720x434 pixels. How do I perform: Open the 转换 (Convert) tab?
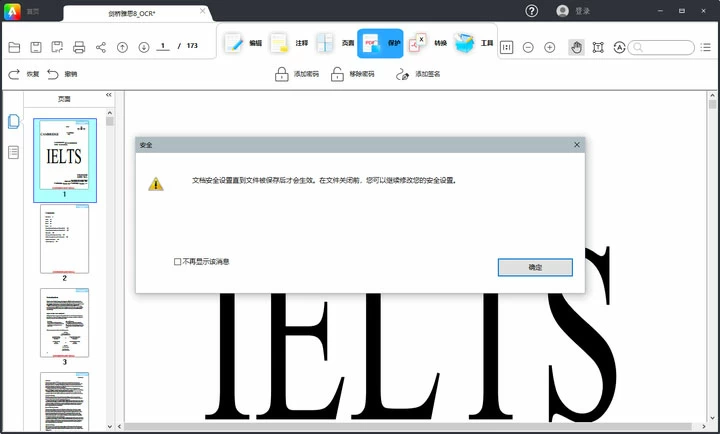point(428,43)
